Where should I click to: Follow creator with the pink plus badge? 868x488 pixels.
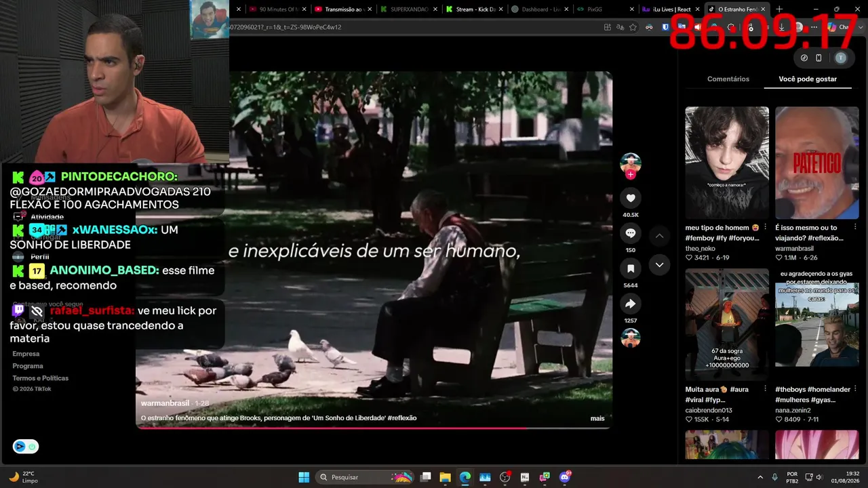pos(631,175)
